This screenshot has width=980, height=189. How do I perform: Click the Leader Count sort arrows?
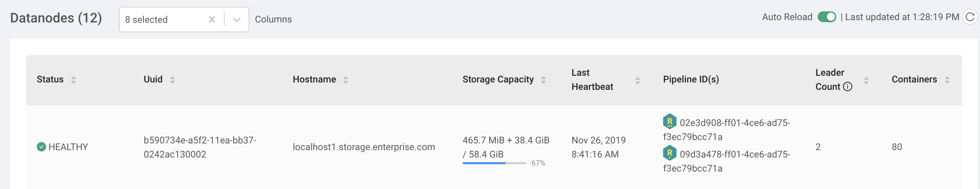click(x=866, y=80)
